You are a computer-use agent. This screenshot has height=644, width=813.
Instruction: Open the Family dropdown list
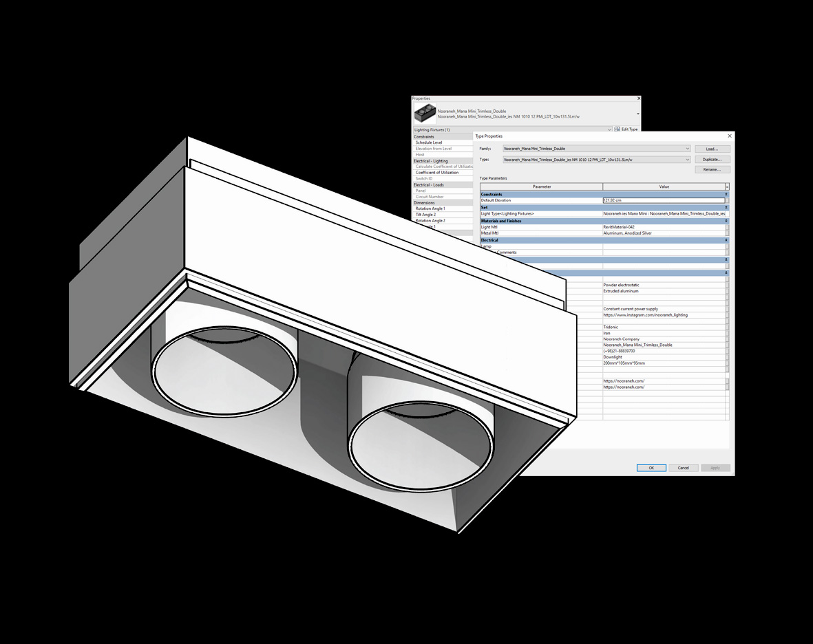pyautogui.click(x=687, y=149)
